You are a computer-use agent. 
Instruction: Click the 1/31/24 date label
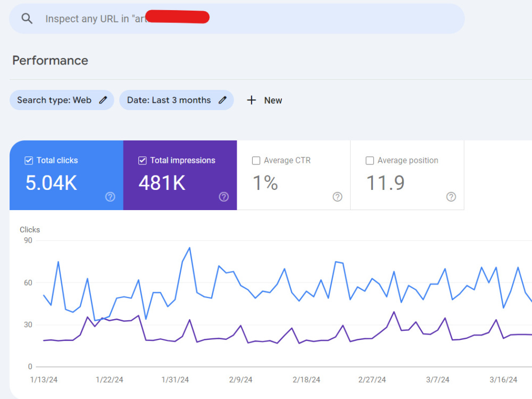(x=175, y=380)
